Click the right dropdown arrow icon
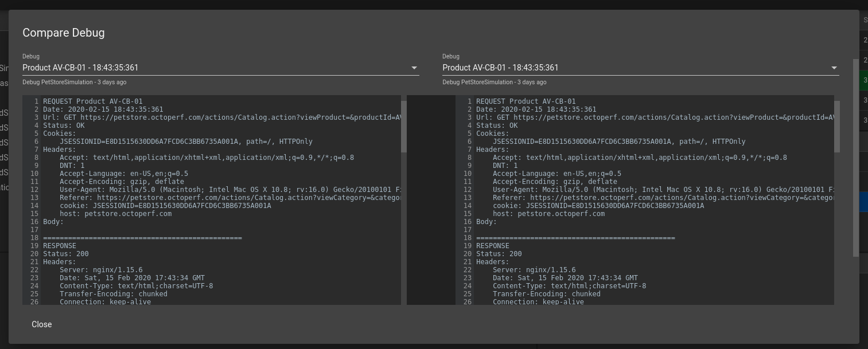Viewport: 868px width, 349px height. (834, 68)
